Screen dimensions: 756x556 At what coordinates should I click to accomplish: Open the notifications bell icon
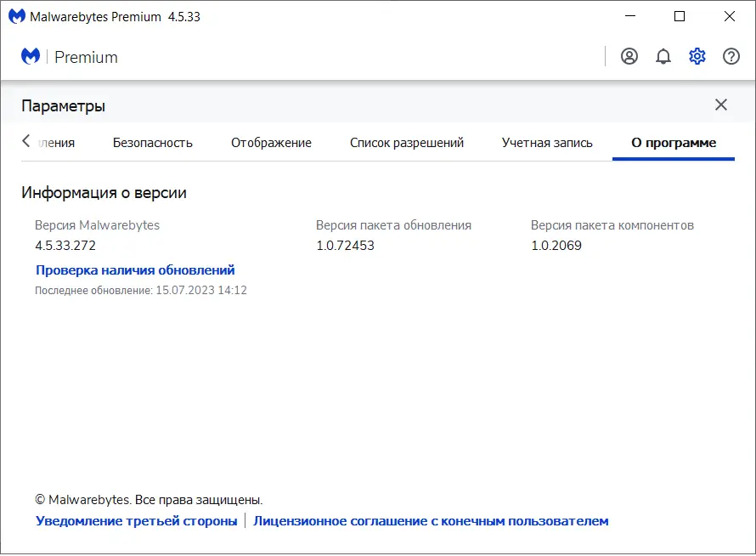[x=663, y=56]
